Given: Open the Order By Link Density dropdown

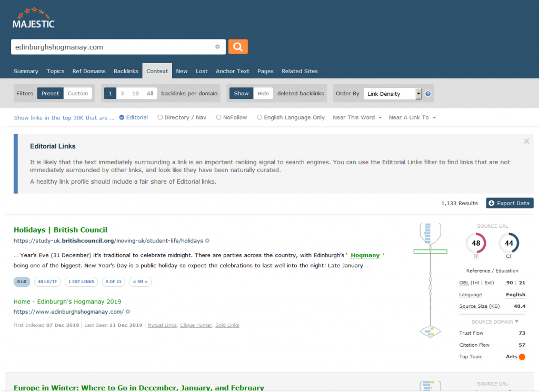Looking at the screenshot, I should (x=393, y=94).
